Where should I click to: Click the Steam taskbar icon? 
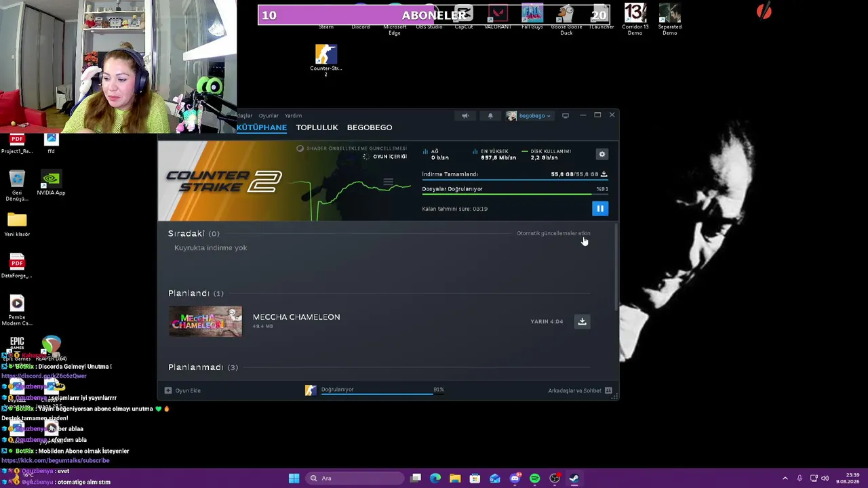point(574,479)
